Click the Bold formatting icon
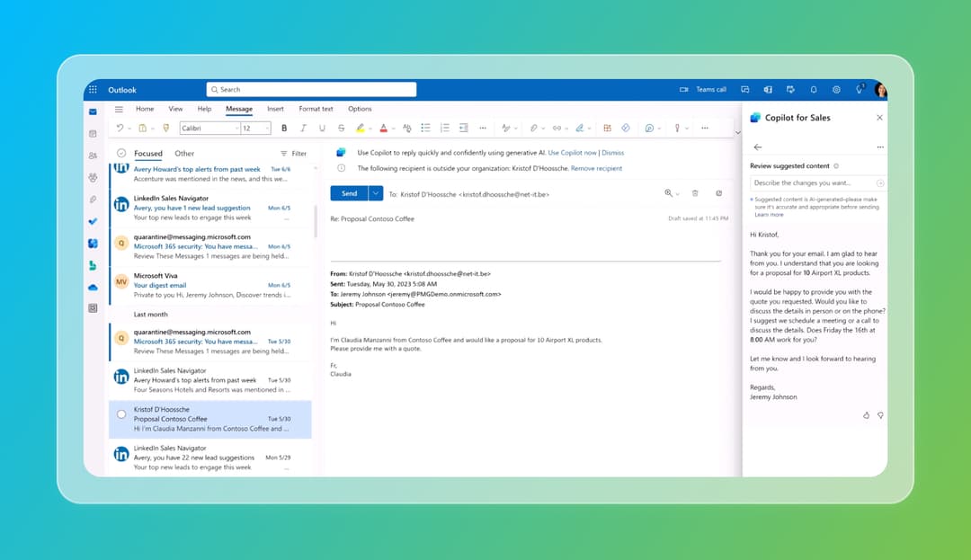 (x=284, y=129)
